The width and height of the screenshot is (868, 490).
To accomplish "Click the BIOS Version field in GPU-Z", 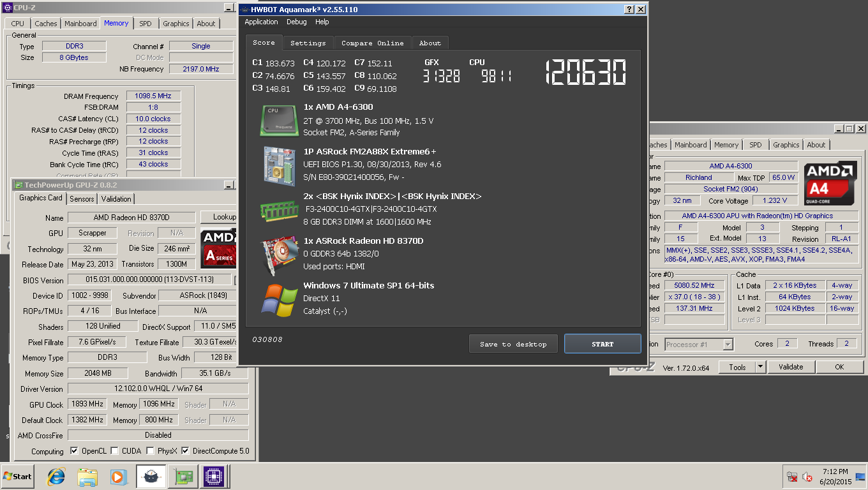I will (x=150, y=279).
